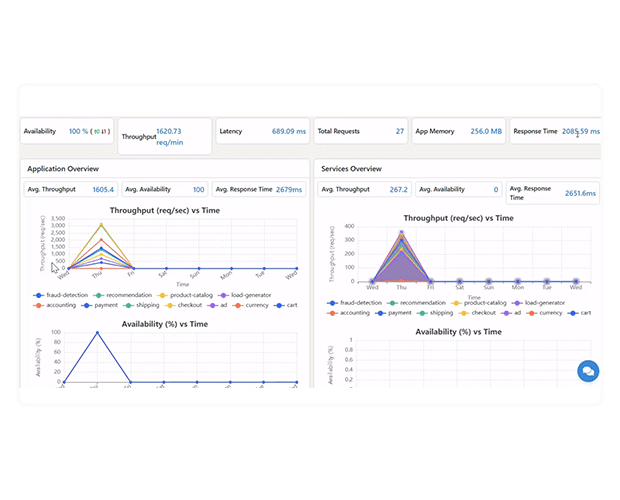
Task: Click the 100% peak point on Application Availability chart
Action: coord(97,333)
